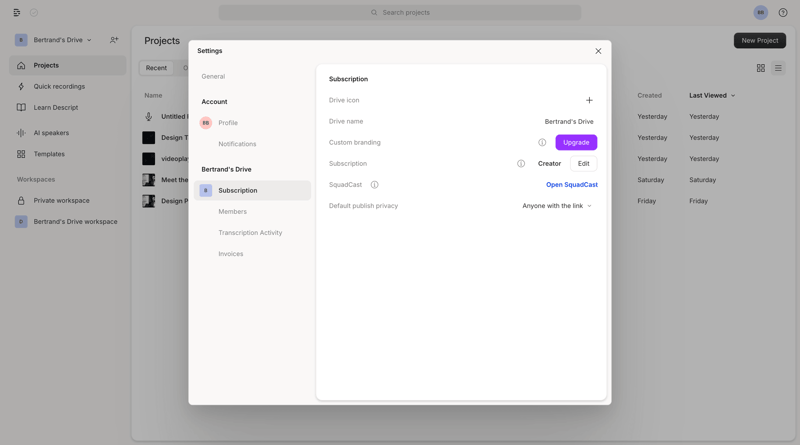Show info about Custom branding

pos(542,142)
